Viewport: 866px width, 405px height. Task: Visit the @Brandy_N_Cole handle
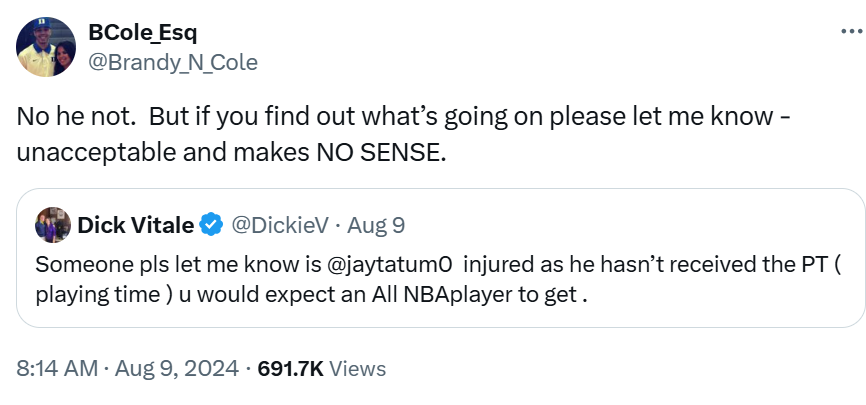(x=174, y=62)
